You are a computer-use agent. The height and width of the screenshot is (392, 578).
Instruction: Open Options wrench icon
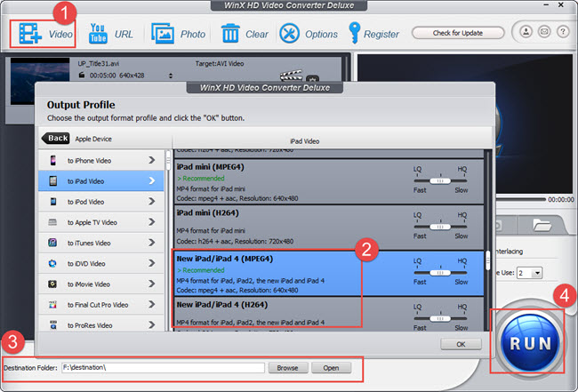(289, 34)
